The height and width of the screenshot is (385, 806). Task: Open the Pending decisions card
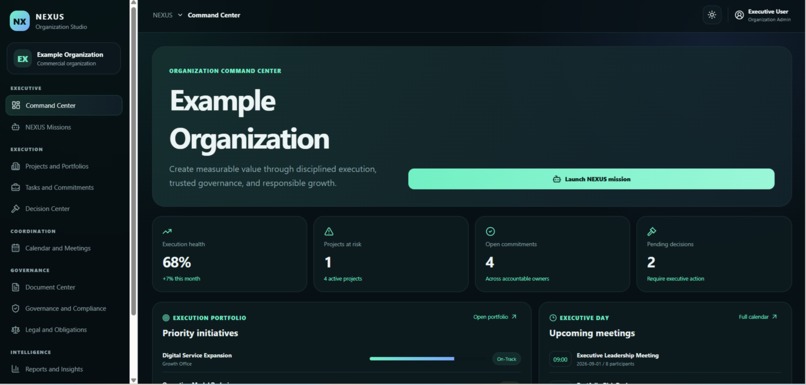[x=714, y=254]
